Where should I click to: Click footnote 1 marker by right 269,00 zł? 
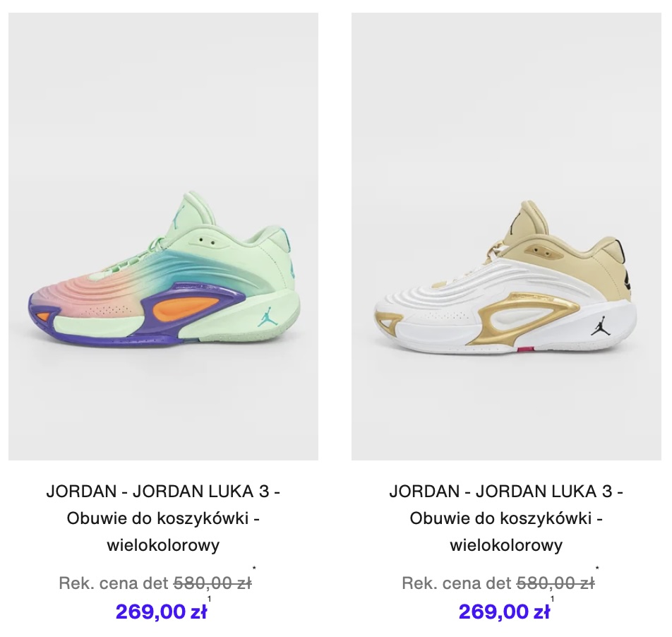click(553, 599)
